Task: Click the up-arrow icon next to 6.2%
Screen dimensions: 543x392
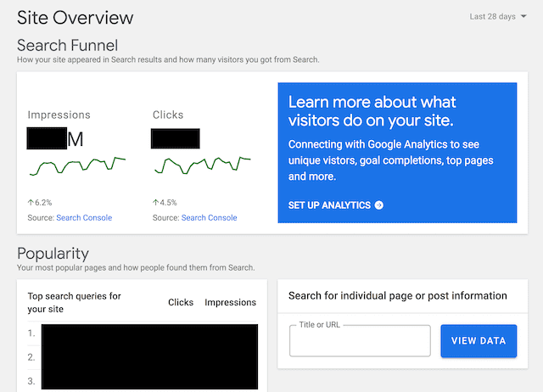Action: (x=31, y=203)
